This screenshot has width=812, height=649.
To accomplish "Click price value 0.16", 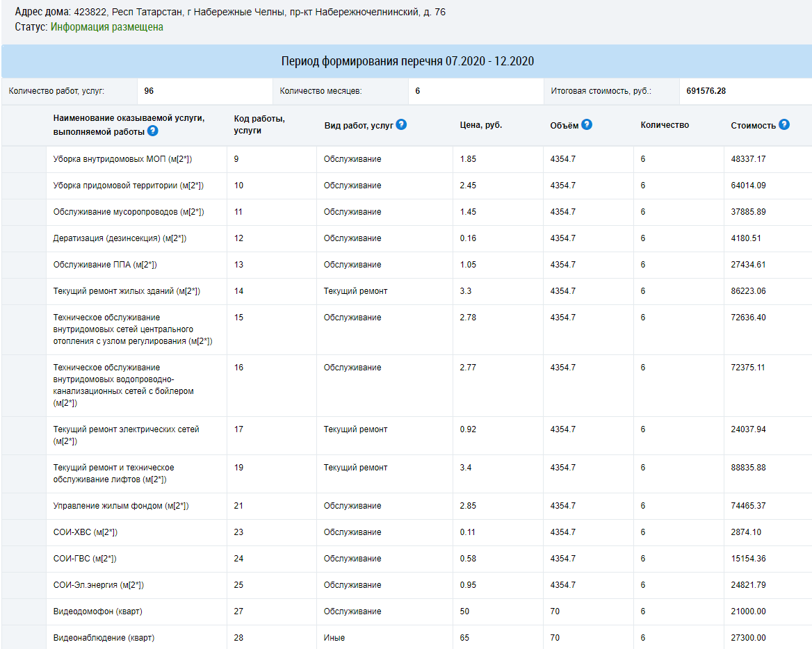I will [x=468, y=238].
